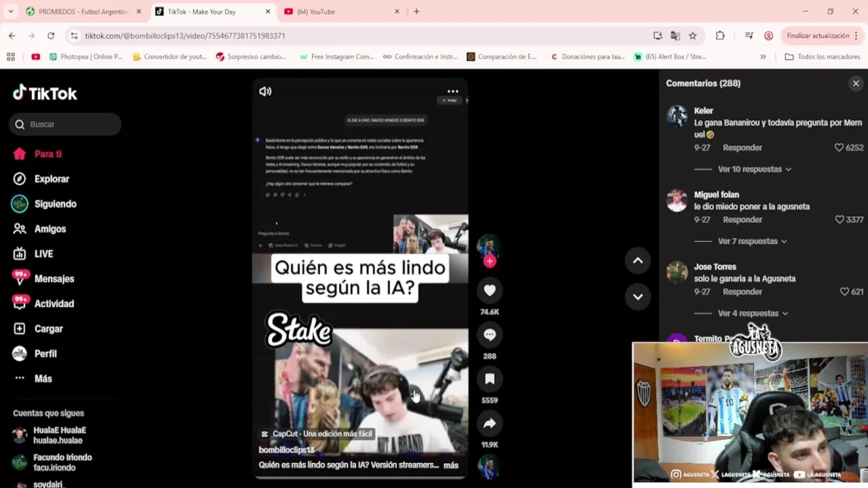Image resolution: width=868 pixels, height=488 pixels.
Task: Click CapCut Una edición más fácil tag
Action: click(317, 434)
